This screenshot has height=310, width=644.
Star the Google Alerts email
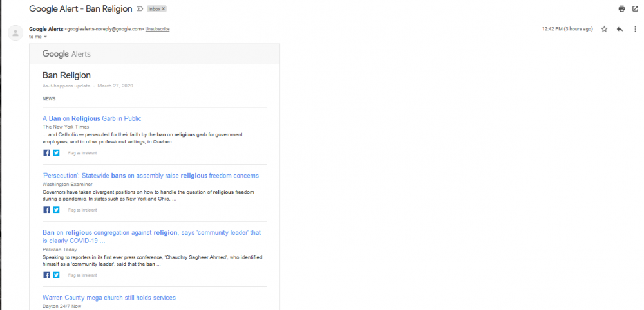coord(604,29)
